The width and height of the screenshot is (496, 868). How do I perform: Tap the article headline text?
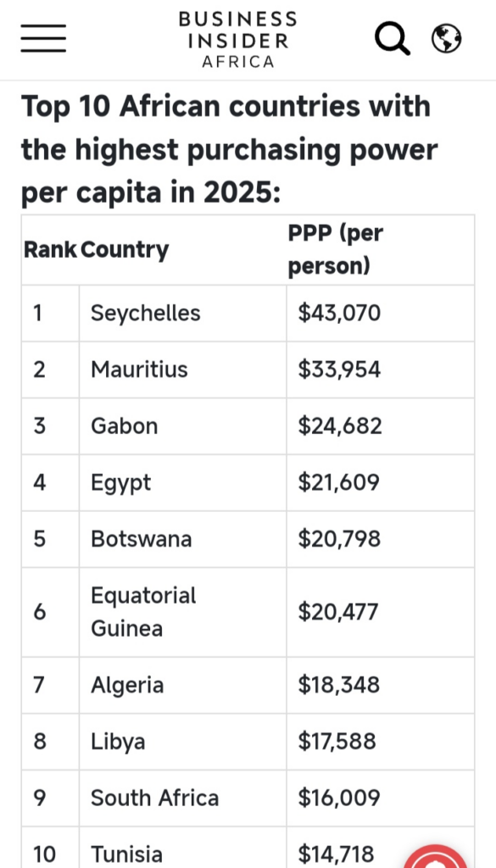229,149
